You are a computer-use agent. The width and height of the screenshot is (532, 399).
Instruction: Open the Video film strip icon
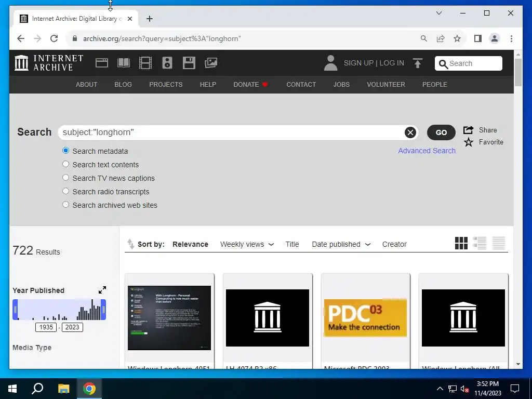tap(145, 63)
